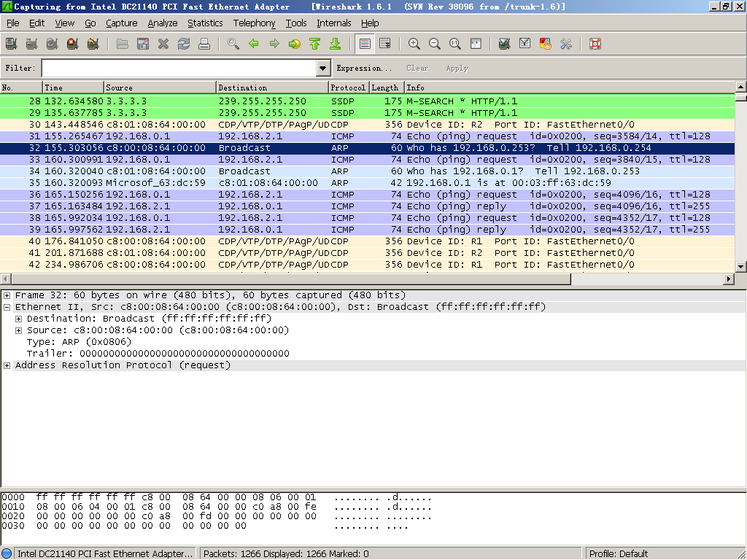Select the Trailer field line

pyautogui.click(x=158, y=354)
